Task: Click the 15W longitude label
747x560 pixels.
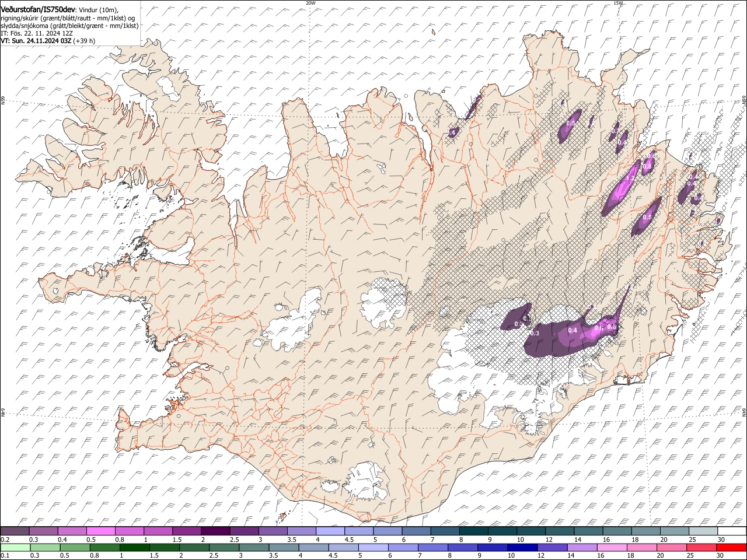Action: tap(618, 3)
